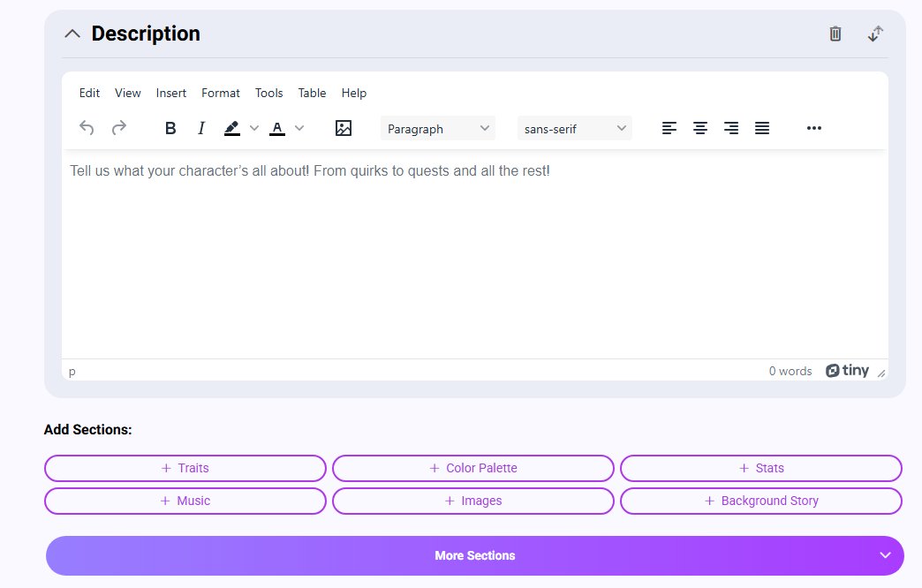Align text right
The height and width of the screenshot is (588, 922).
coord(731,128)
